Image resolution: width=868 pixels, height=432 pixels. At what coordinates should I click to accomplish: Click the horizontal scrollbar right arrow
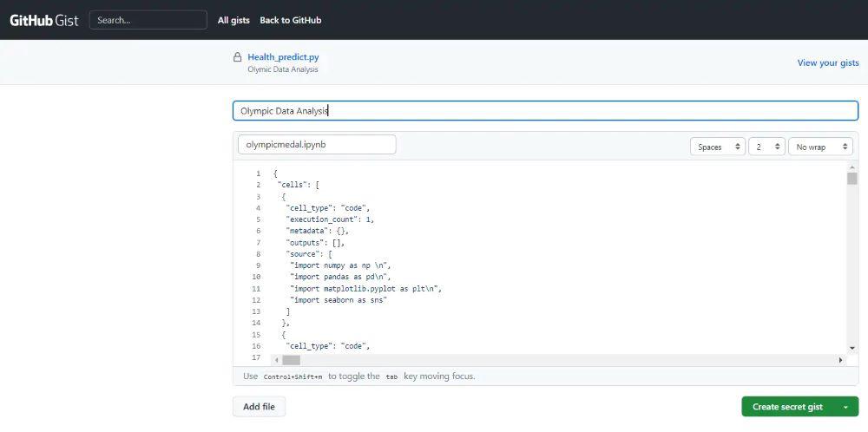840,360
